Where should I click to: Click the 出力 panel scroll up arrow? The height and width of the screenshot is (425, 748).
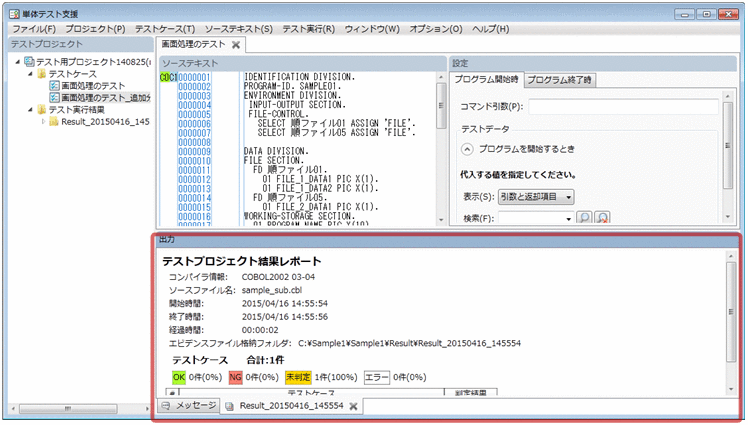click(731, 256)
